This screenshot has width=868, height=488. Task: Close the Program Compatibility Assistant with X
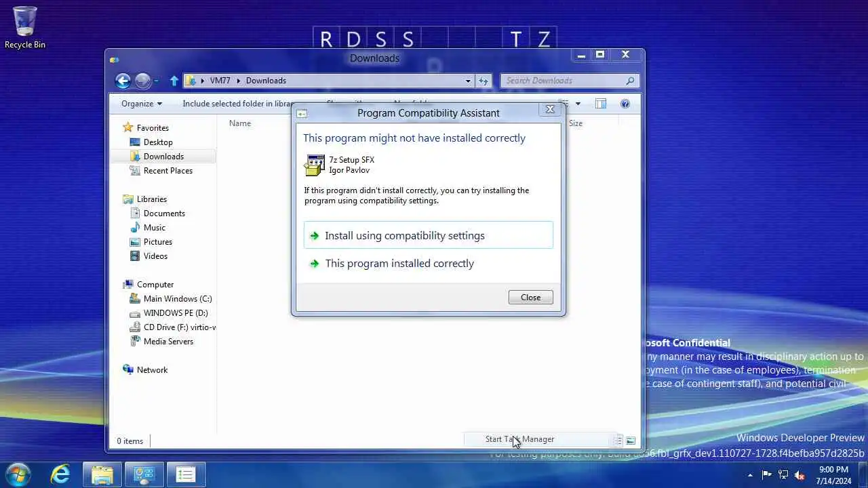pyautogui.click(x=550, y=109)
